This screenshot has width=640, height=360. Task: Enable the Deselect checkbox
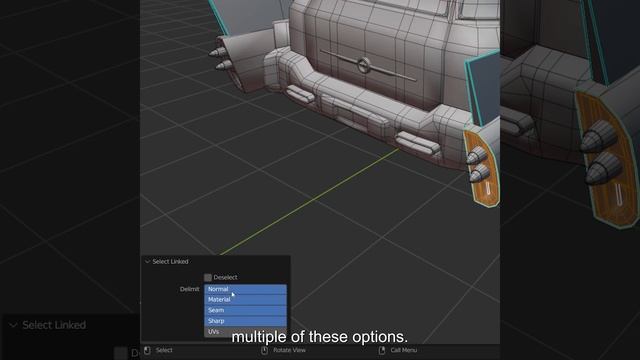[208, 278]
